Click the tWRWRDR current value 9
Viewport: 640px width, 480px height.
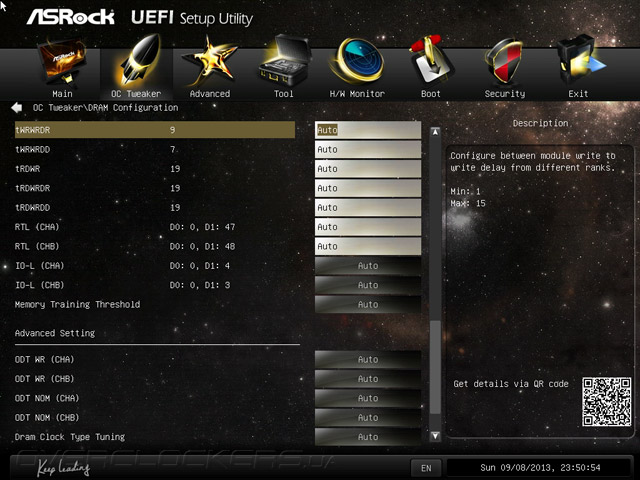[173, 130]
